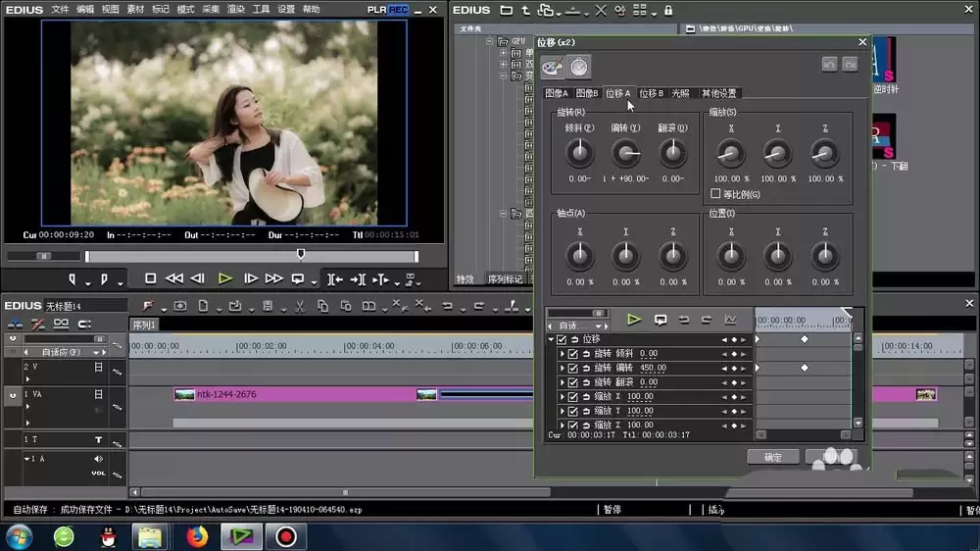Click the graph view icon in 位移 dialog

tap(730, 320)
